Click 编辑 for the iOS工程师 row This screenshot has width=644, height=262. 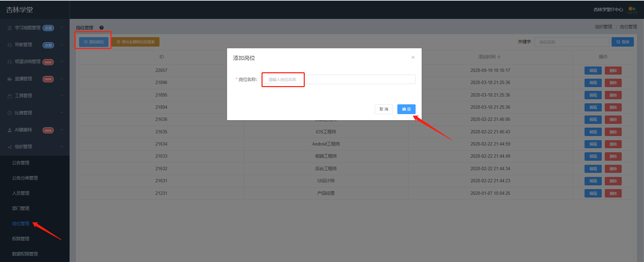pos(593,132)
